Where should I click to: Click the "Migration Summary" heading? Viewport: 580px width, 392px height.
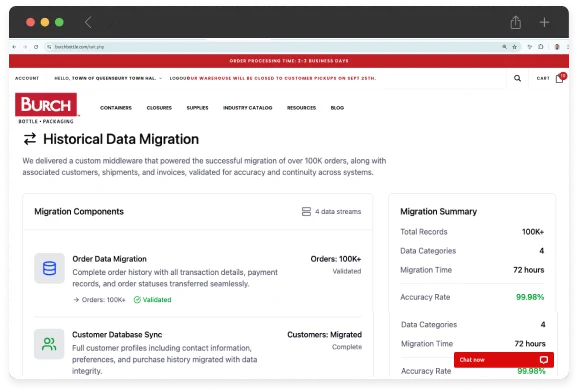point(438,212)
